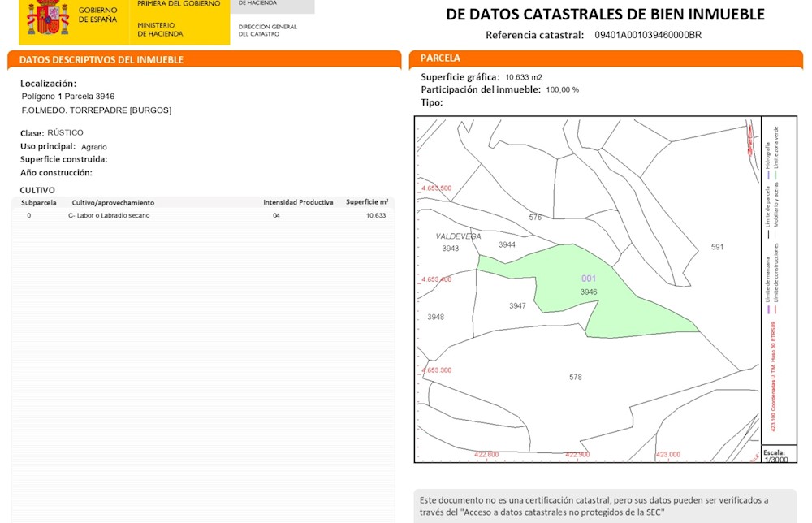Click the map legend strip beside map
The height and width of the screenshot is (523, 812).
[779, 280]
